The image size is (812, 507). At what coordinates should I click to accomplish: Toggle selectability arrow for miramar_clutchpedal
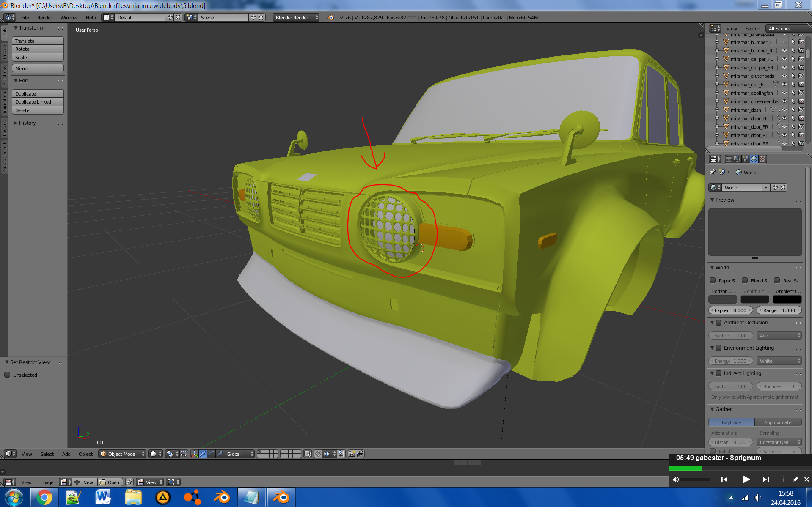coord(793,76)
